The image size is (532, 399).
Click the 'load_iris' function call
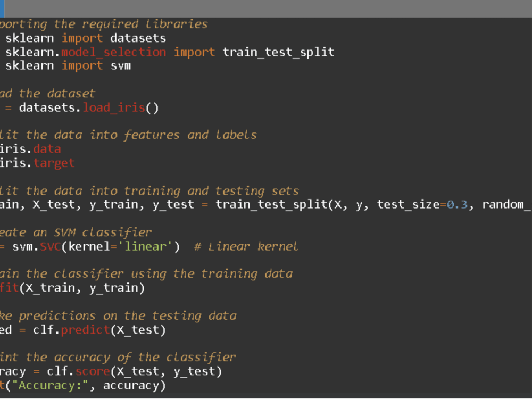(x=114, y=107)
